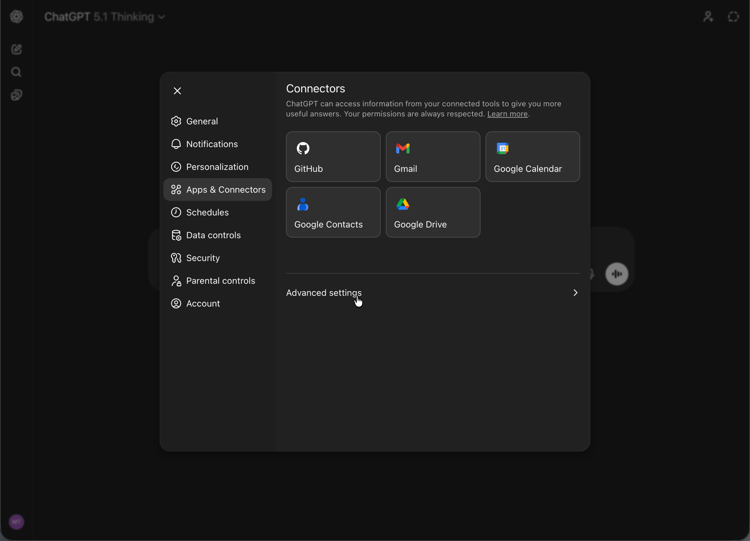Image resolution: width=750 pixels, height=541 pixels.
Task: Click the Security key icon
Action: pos(176,258)
